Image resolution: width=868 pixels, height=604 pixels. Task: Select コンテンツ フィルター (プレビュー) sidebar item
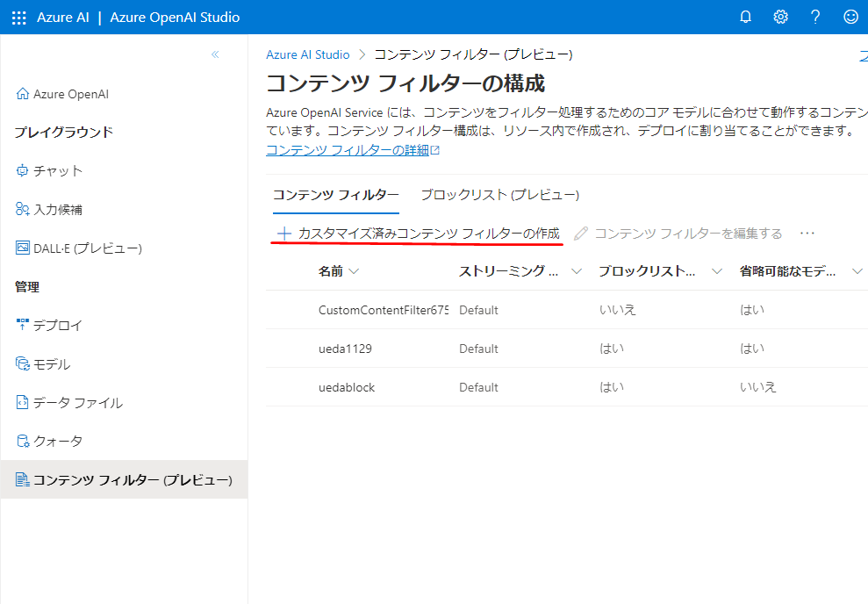point(124,479)
